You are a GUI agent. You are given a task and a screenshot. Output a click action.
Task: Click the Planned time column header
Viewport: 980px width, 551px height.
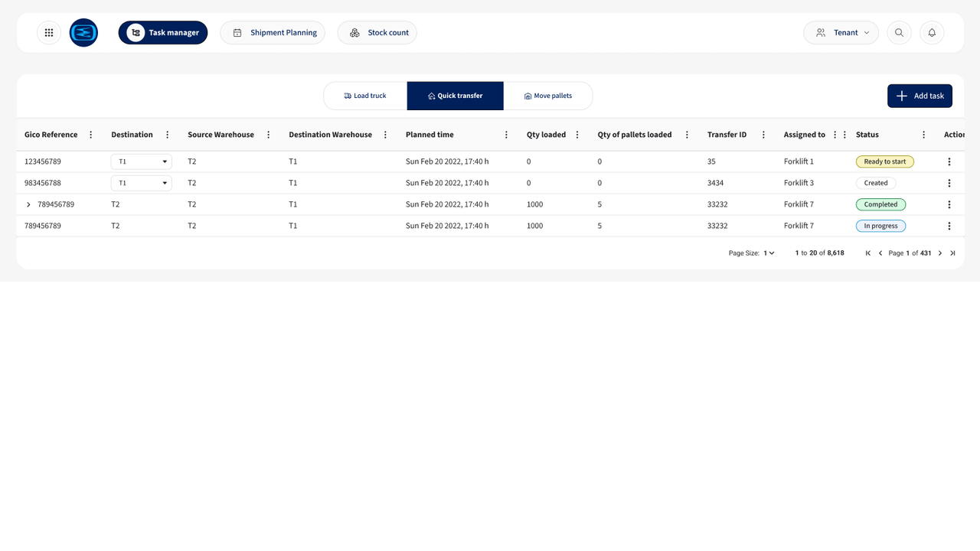pos(430,135)
